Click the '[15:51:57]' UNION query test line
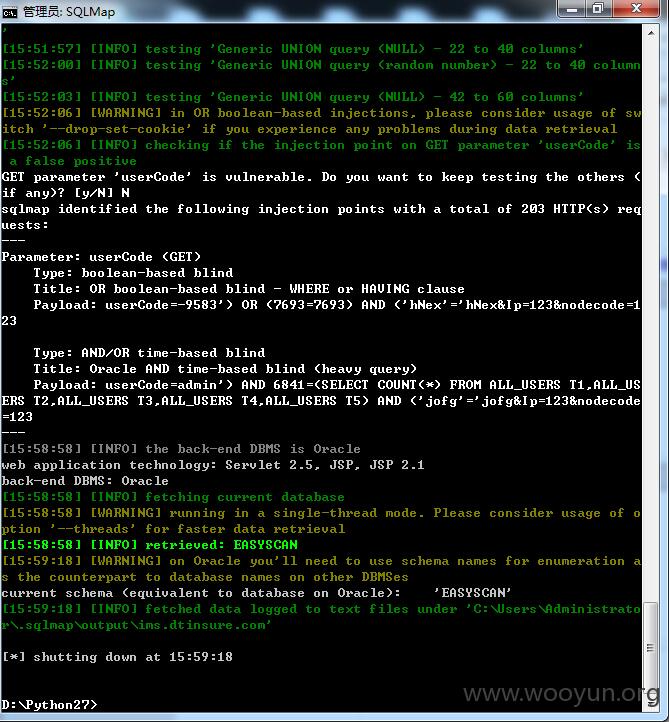The image size is (669, 722). pyautogui.click(x=293, y=49)
